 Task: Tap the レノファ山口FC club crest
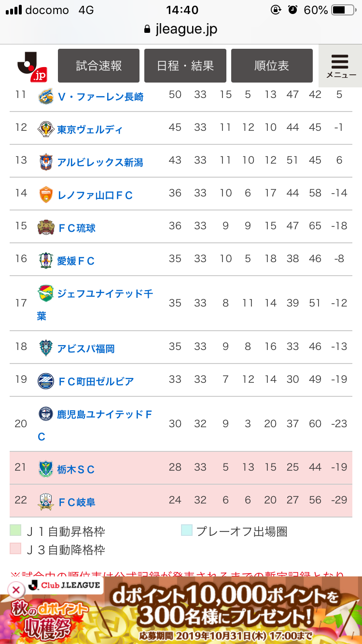46,195
